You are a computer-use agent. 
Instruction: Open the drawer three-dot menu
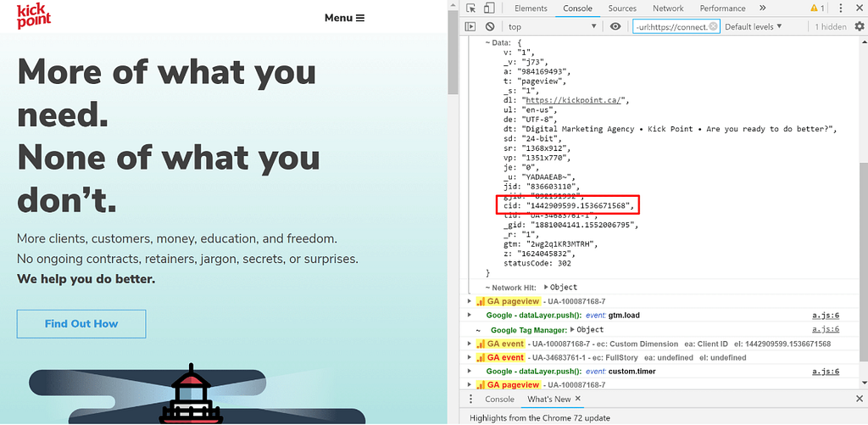pyautogui.click(x=471, y=399)
